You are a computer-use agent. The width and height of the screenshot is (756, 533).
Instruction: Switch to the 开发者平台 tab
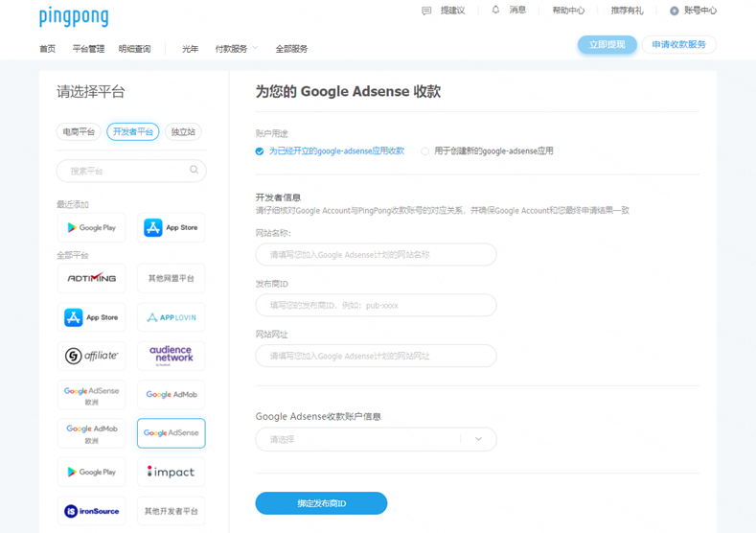(x=133, y=131)
